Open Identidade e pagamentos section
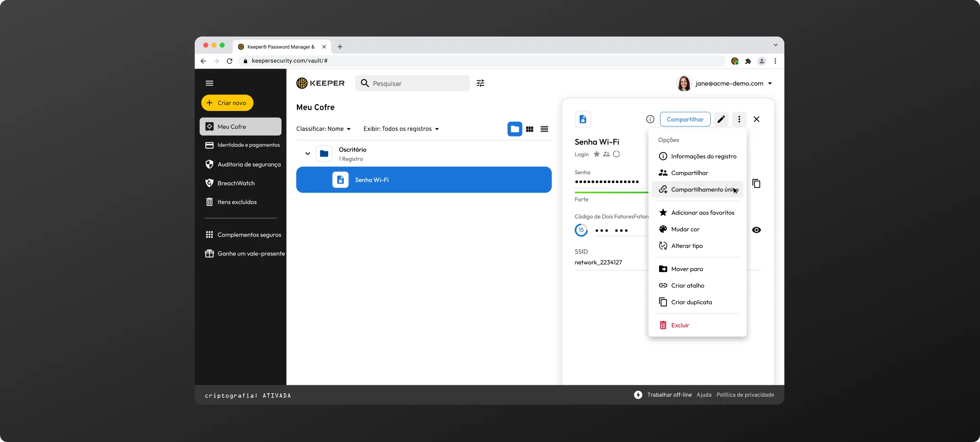Image resolution: width=980 pixels, height=442 pixels. [242, 145]
